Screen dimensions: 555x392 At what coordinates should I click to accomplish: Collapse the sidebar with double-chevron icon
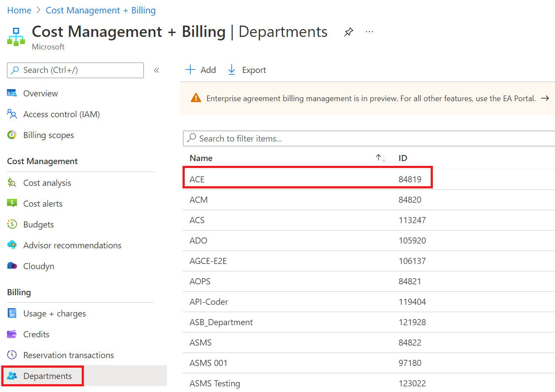156,70
